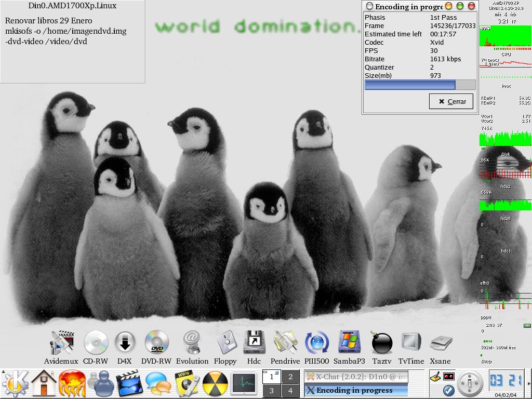Switch to virtual desktop 2
This screenshot has width=532, height=399.
click(x=290, y=377)
